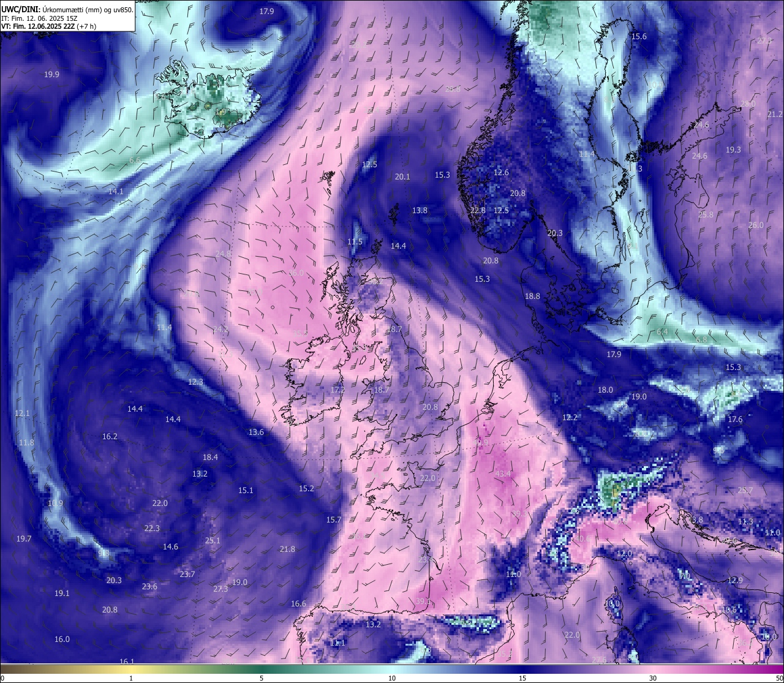Click the 18.0 value over Germany

[x=605, y=390]
